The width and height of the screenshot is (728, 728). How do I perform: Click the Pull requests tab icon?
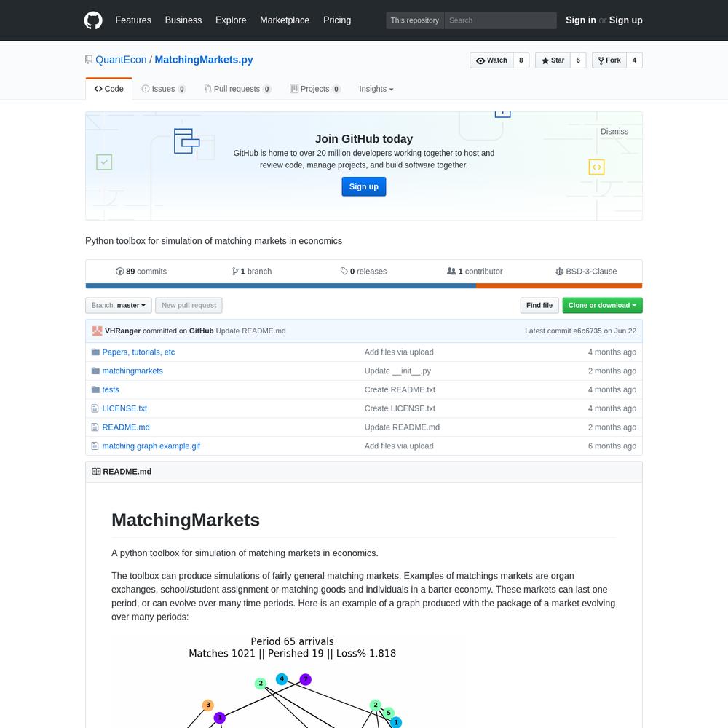point(208,89)
